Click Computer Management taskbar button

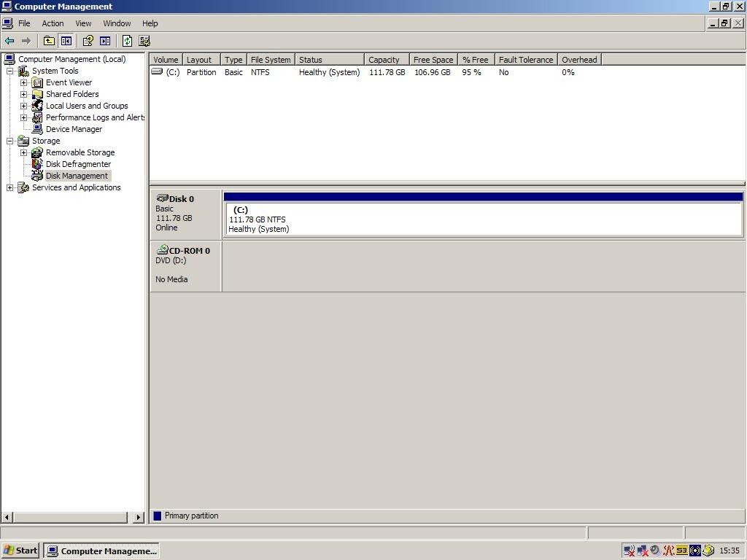pos(101,551)
